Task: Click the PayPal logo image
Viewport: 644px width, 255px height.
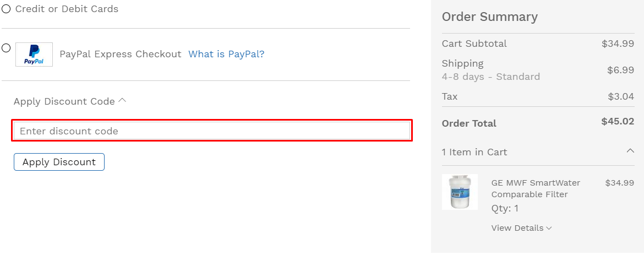Action: coord(34,55)
